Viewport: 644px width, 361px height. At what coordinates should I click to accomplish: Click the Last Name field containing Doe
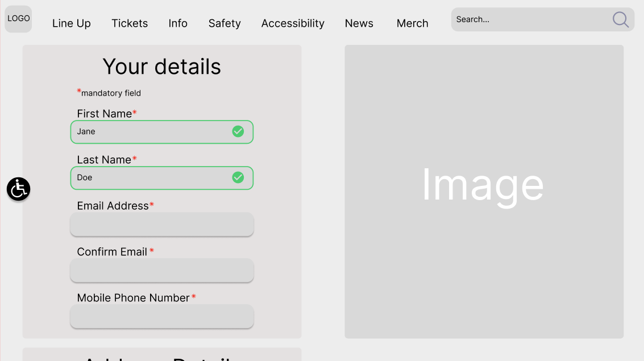click(x=151, y=178)
